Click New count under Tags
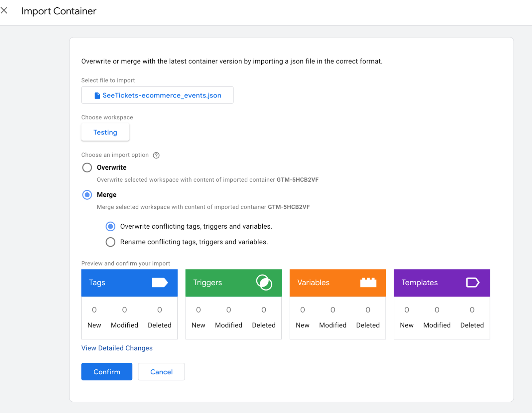Image resolution: width=532 pixels, height=413 pixels. (x=94, y=310)
